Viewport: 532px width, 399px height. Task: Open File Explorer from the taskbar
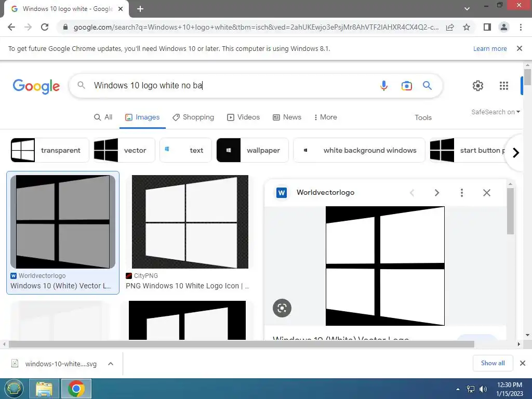point(44,389)
